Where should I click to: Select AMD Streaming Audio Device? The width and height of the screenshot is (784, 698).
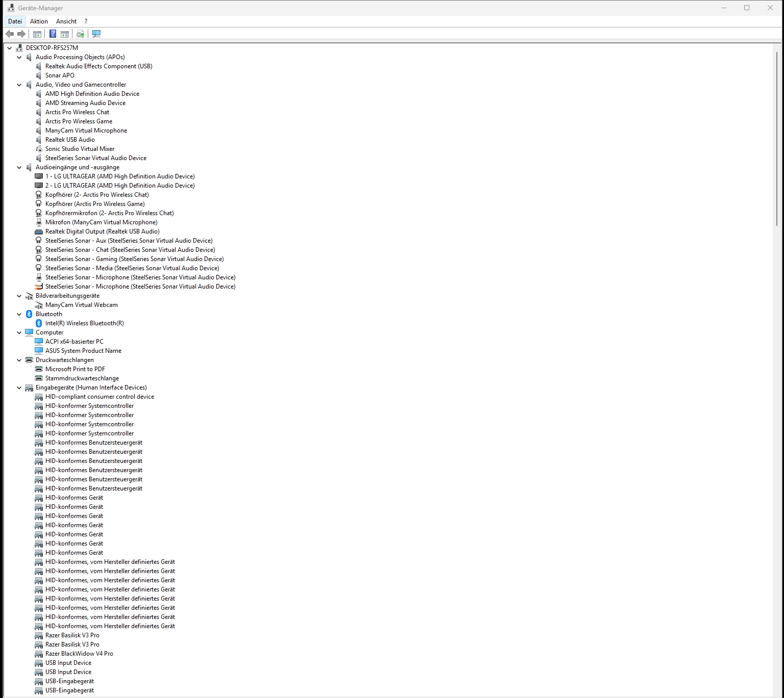click(x=85, y=103)
